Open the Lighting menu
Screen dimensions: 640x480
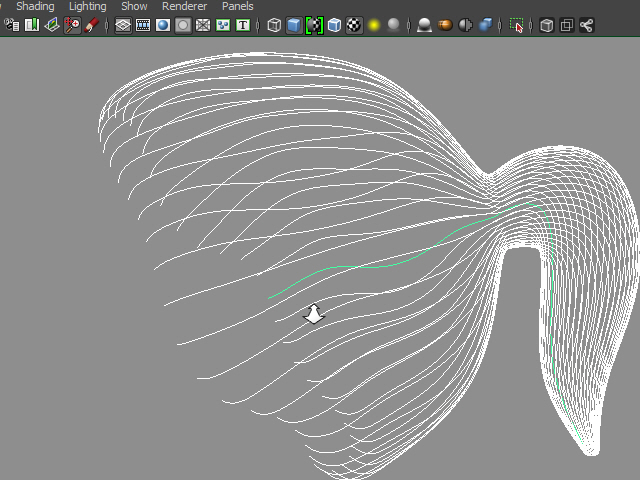point(87,6)
